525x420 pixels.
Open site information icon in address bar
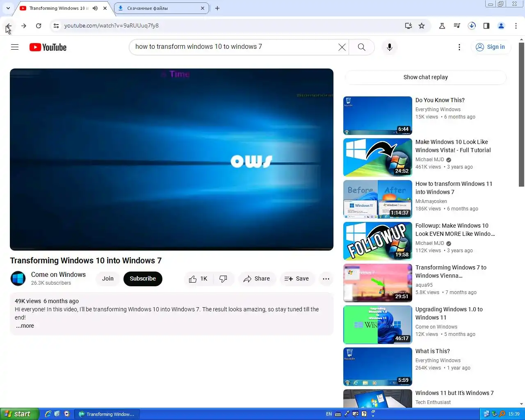pyautogui.click(x=56, y=26)
